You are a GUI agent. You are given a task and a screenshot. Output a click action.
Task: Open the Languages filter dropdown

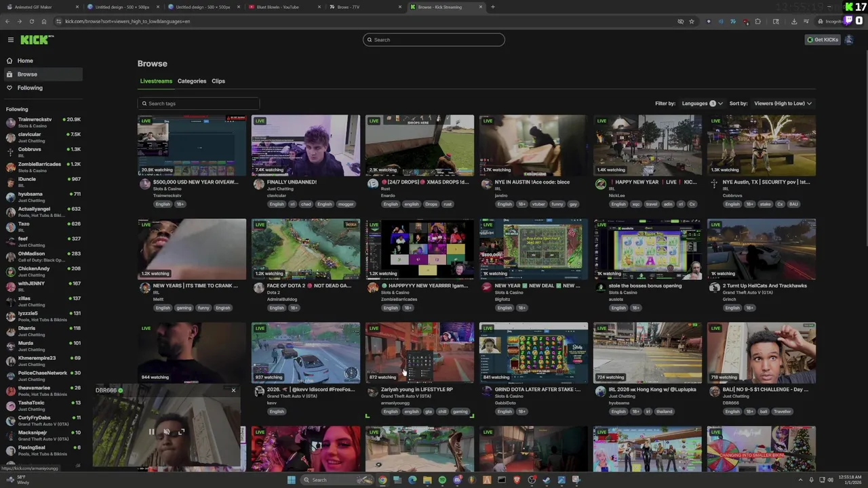point(702,104)
